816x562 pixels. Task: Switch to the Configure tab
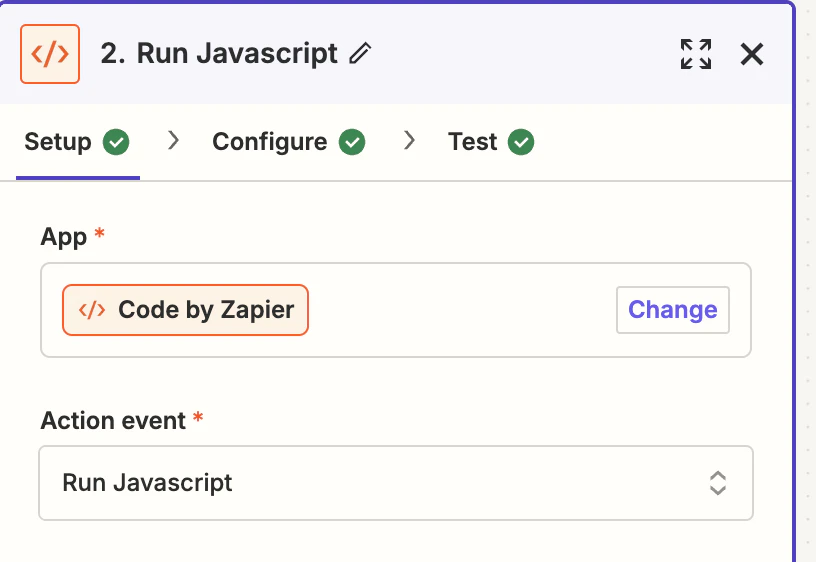pos(288,142)
